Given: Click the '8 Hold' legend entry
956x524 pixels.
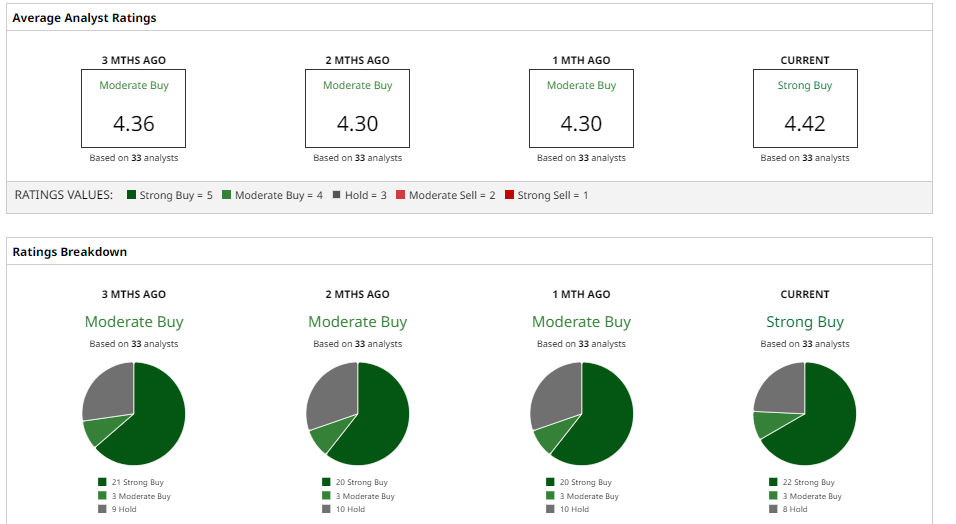Looking at the screenshot, I should [788, 509].
